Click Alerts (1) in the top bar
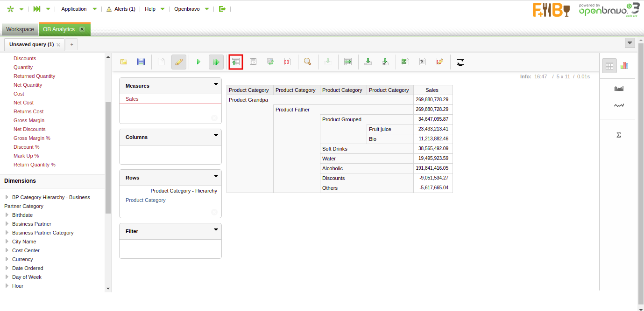This screenshot has width=644, height=311. coord(121,9)
